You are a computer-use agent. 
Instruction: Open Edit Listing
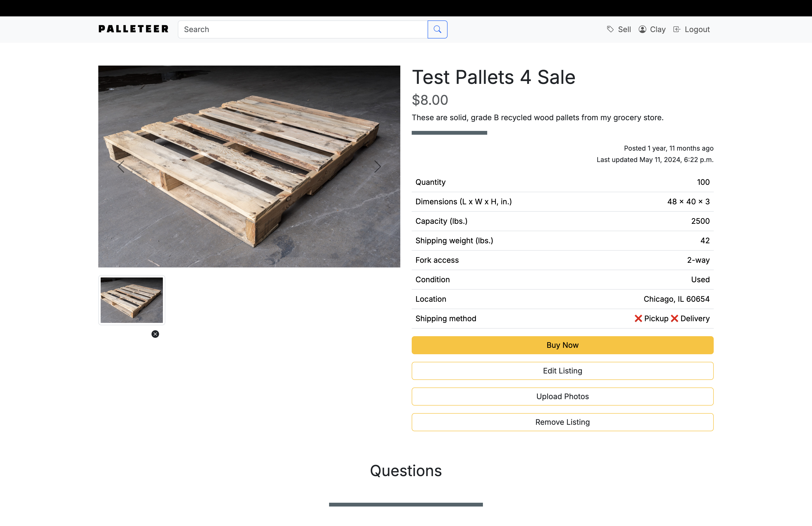[x=562, y=371]
